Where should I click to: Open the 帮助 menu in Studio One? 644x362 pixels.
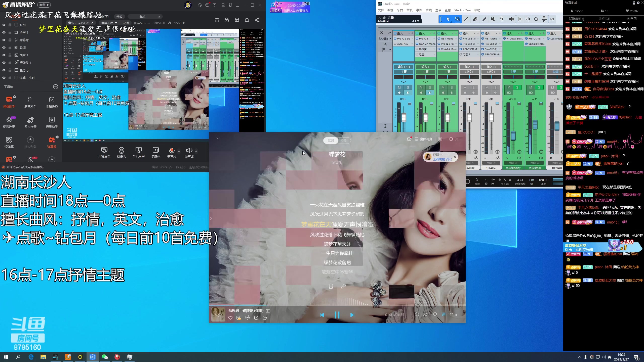[477, 10]
